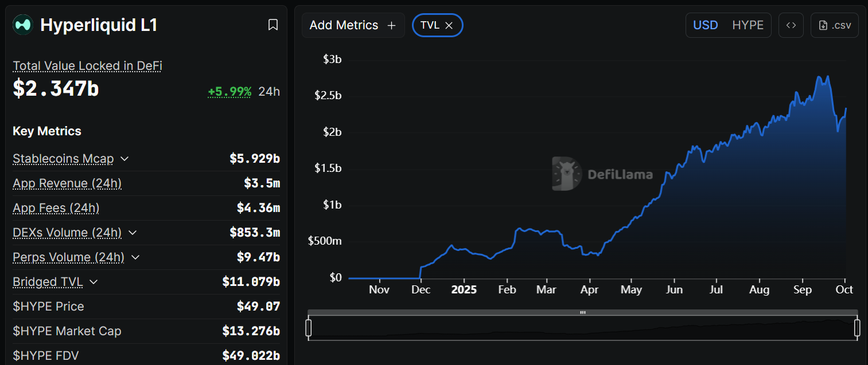This screenshot has width=868, height=365.
Task: Expand Perps Volume (24h) details
Action: (x=135, y=257)
